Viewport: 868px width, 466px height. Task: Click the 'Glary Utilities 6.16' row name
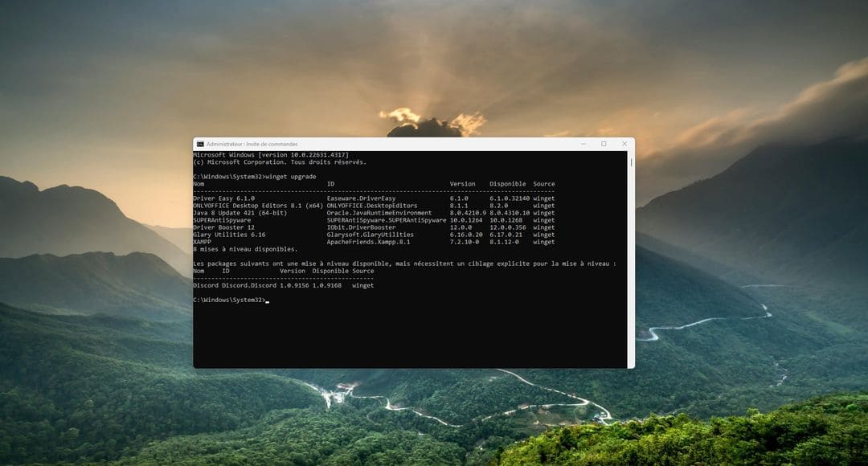coord(229,235)
